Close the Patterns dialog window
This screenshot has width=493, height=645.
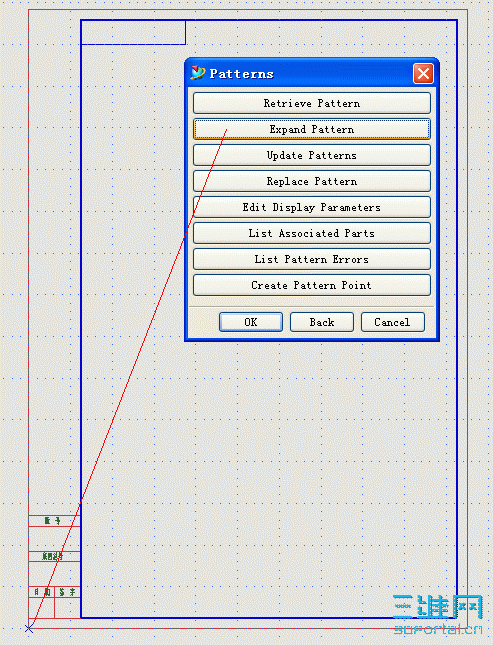coord(423,74)
